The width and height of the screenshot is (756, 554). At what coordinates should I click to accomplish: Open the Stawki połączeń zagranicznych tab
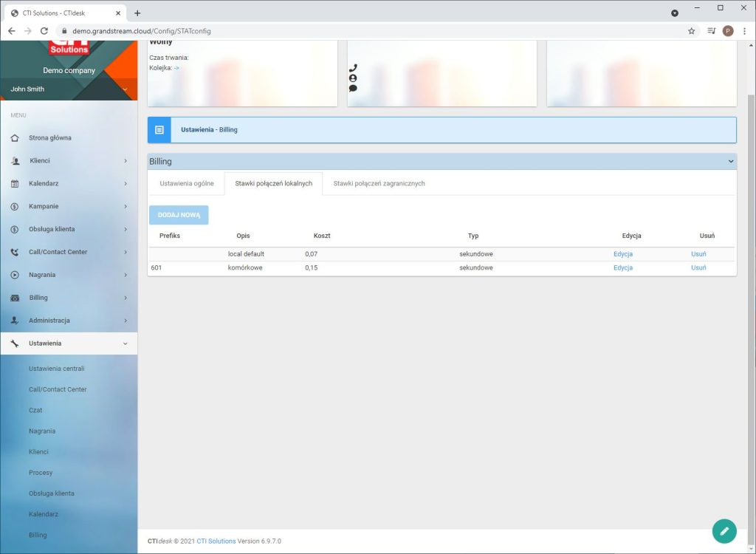379,183
